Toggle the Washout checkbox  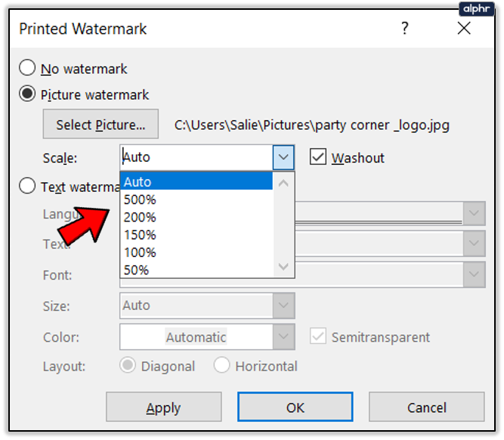[318, 157]
